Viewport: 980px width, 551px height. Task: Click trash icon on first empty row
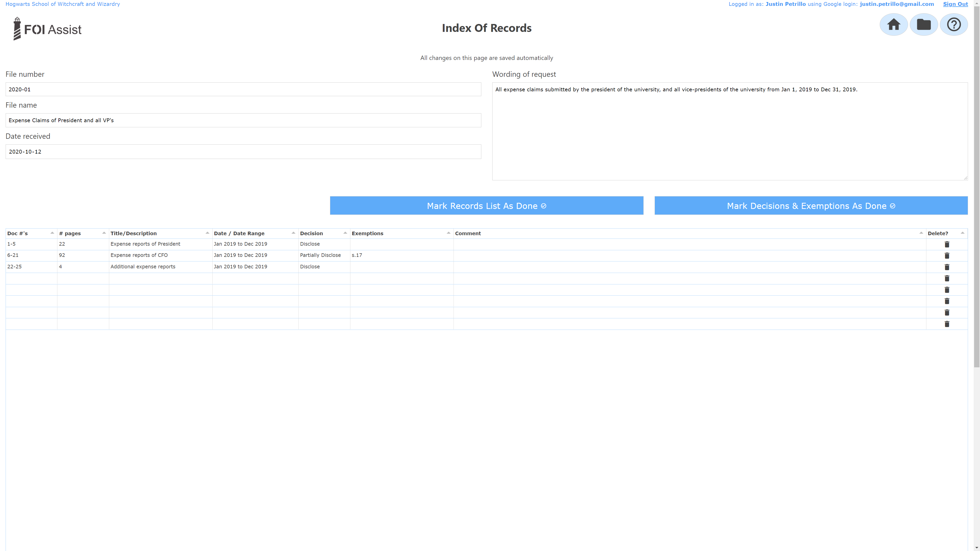click(x=947, y=278)
